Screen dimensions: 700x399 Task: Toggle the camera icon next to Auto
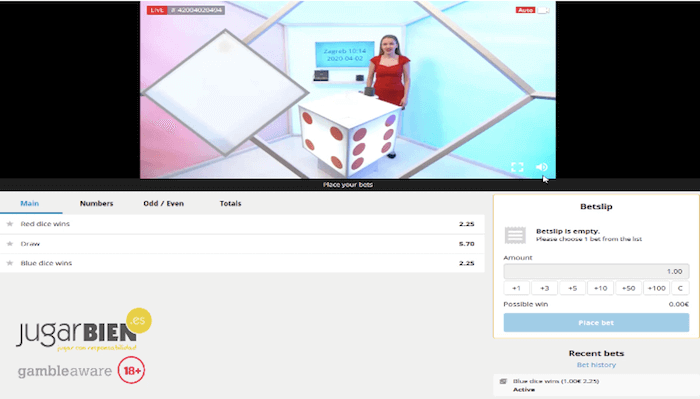(x=543, y=10)
